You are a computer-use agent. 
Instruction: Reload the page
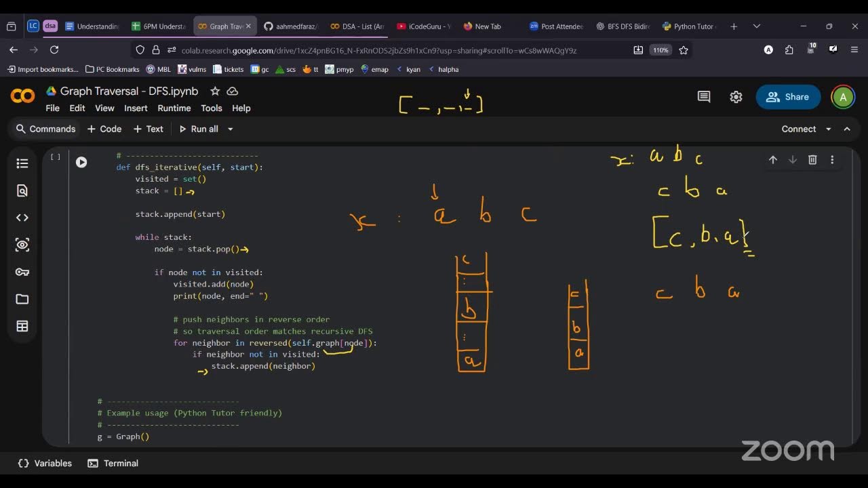point(54,49)
